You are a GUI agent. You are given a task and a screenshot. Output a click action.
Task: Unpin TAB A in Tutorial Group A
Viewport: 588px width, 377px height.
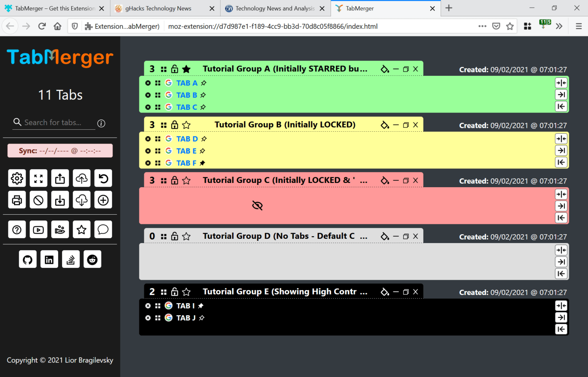pos(203,83)
